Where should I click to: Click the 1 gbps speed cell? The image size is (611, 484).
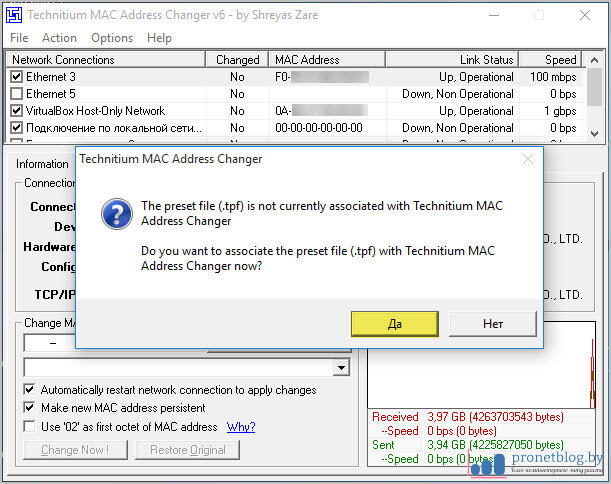point(560,111)
